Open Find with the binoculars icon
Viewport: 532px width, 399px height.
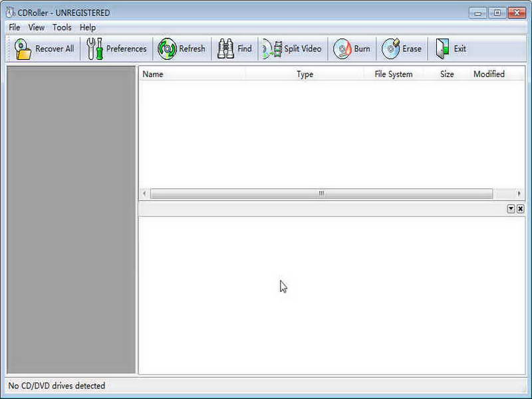[x=225, y=49]
